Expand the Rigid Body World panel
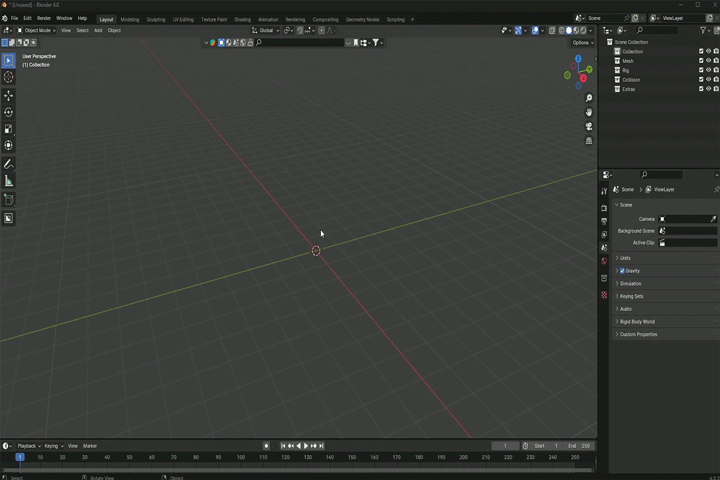Screen dimensions: 720x480 click(636, 322)
